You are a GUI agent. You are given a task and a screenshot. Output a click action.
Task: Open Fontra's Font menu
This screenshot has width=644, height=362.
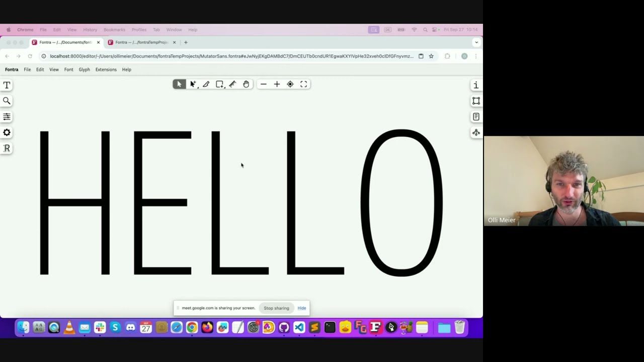click(x=68, y=69)
